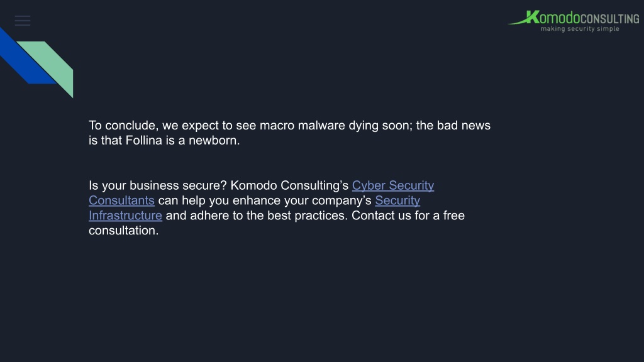Click the words 'Komodo Consulting's' in paragraph
The height and width of the screenshot is (362, 644).
click(x=289, y=185)
